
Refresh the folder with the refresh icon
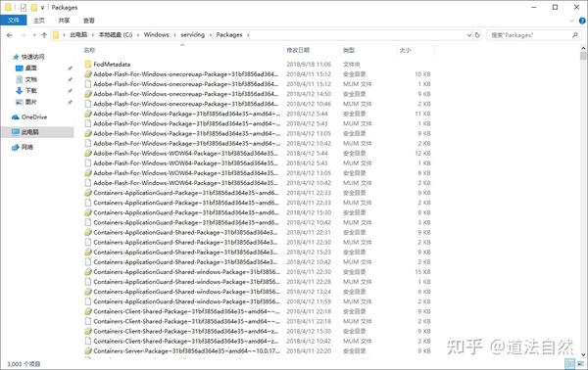pos(477,35)
